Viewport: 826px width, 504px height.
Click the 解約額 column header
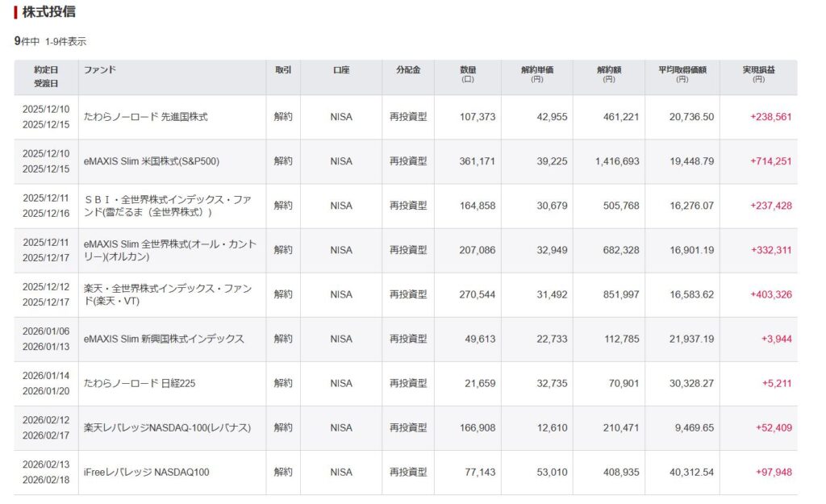coord(609,74)
